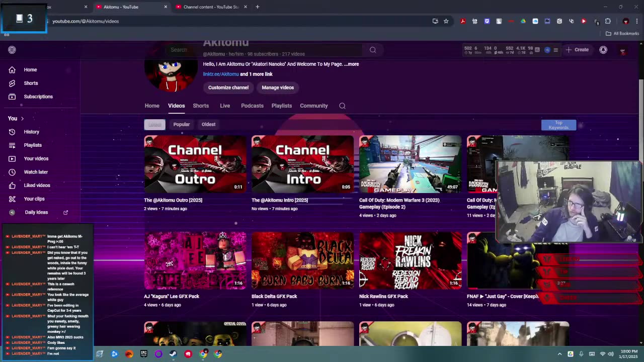Open Channel Intro video thumbnail
Viewport: 644px width, 362px height.
(x=302, y=164)
